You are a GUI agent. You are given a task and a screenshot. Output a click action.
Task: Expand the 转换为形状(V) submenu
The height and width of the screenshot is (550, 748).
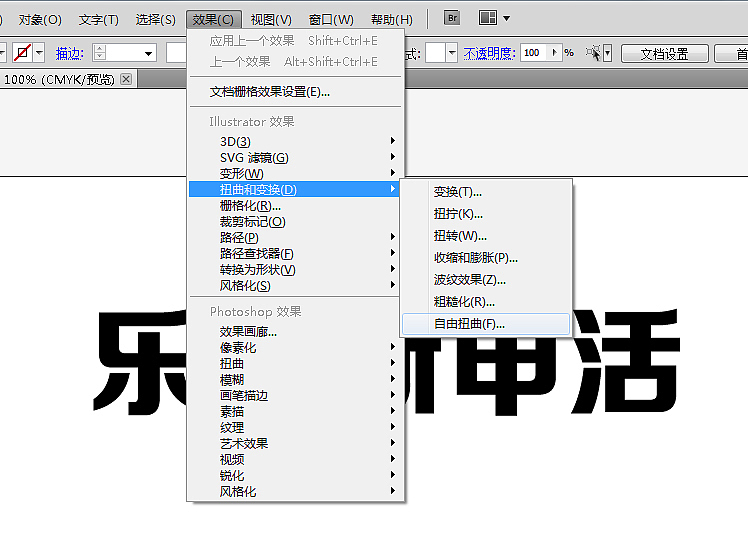(294, 270)
